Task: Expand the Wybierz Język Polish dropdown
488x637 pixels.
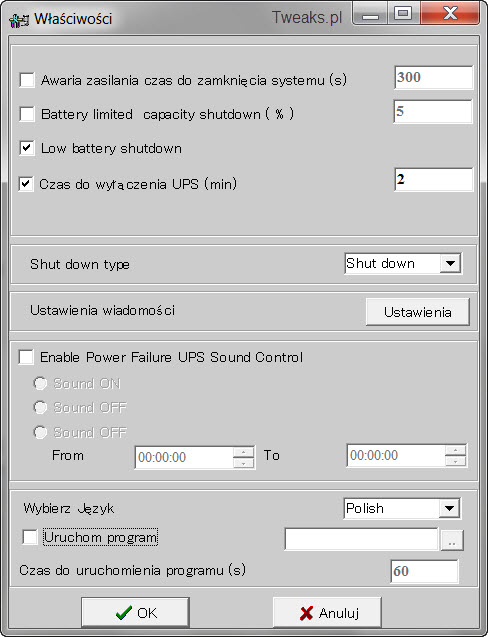Action: coord(449,508)
